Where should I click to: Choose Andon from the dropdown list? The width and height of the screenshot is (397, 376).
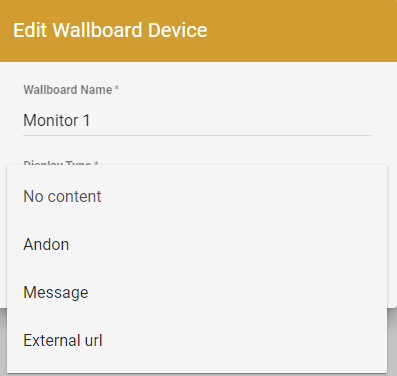point(197,244)
